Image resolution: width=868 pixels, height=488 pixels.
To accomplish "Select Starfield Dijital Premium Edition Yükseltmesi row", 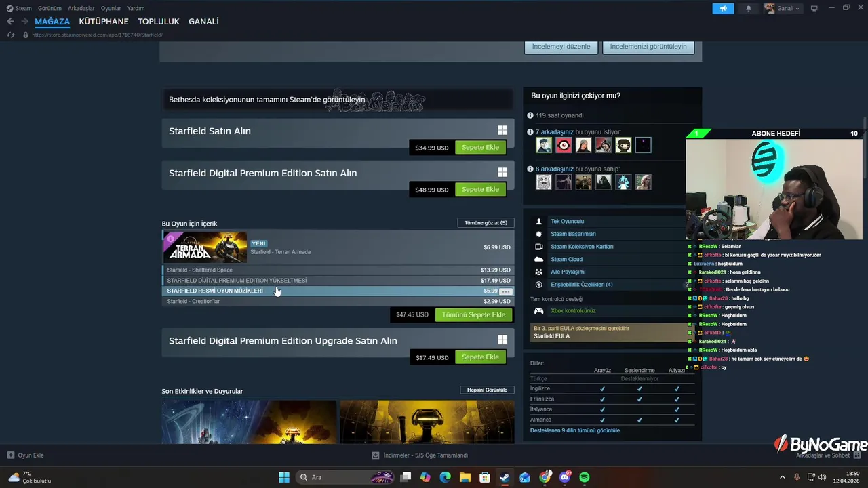I will point(338,281).
